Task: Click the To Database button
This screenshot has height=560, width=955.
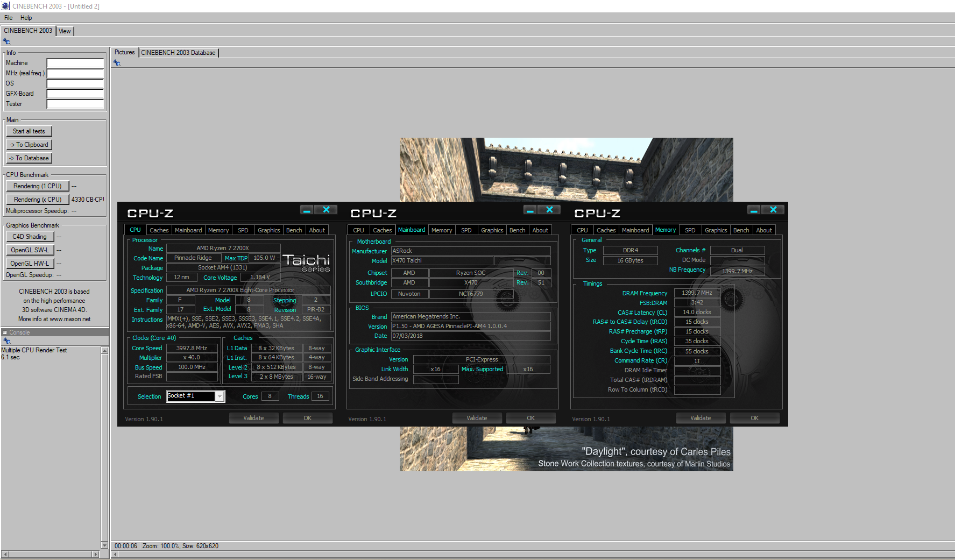Action: coord(29,158)
